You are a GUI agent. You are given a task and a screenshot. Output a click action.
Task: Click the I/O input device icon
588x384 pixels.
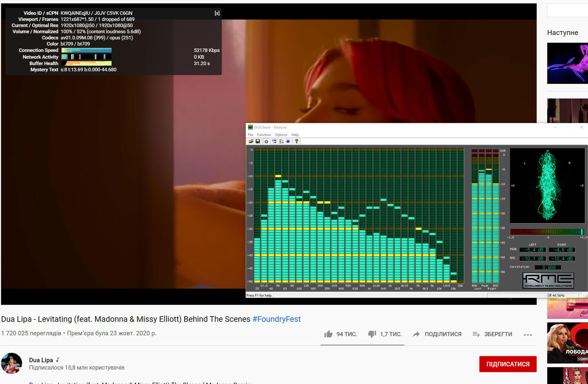(281, 141)
